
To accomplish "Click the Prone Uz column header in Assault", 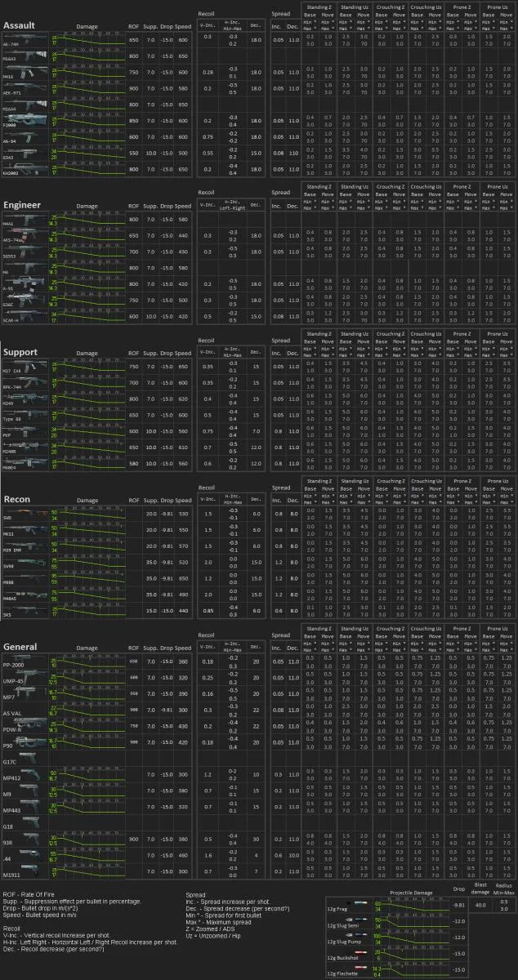I will point(498,7).
